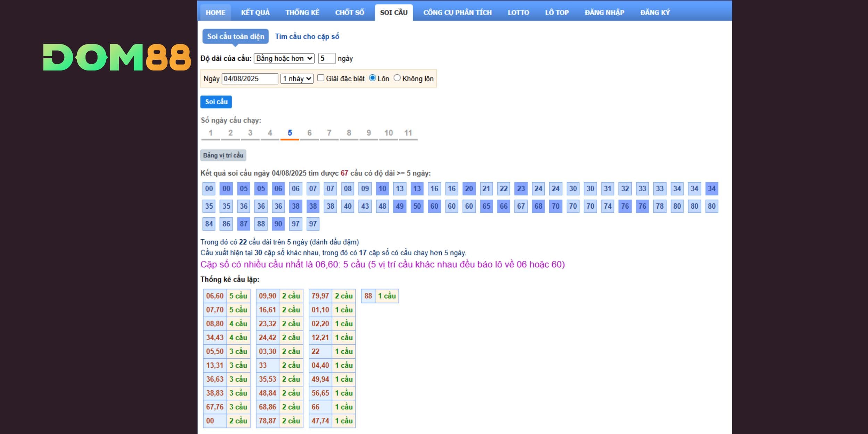The height and width of the screenshot is (434, 868).
Task: Select the SOI CẦU tab
Action: [394, 12]
